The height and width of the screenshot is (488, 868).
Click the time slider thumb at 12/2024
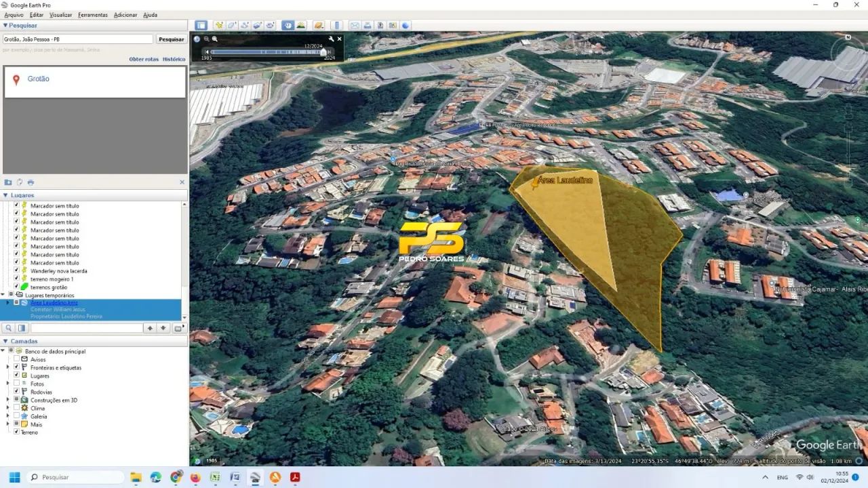tap(323, 52)
